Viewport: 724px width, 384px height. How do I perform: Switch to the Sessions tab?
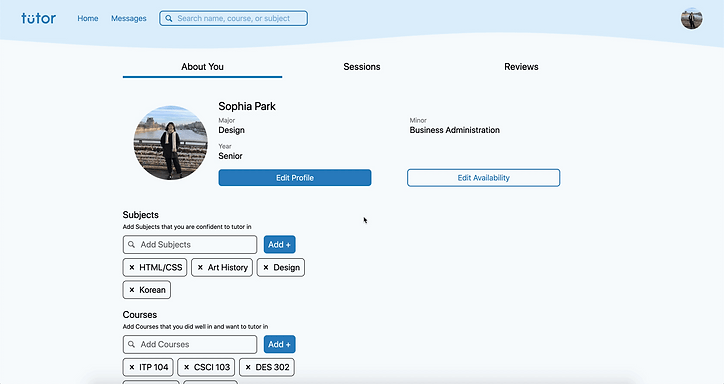[362, 67]
